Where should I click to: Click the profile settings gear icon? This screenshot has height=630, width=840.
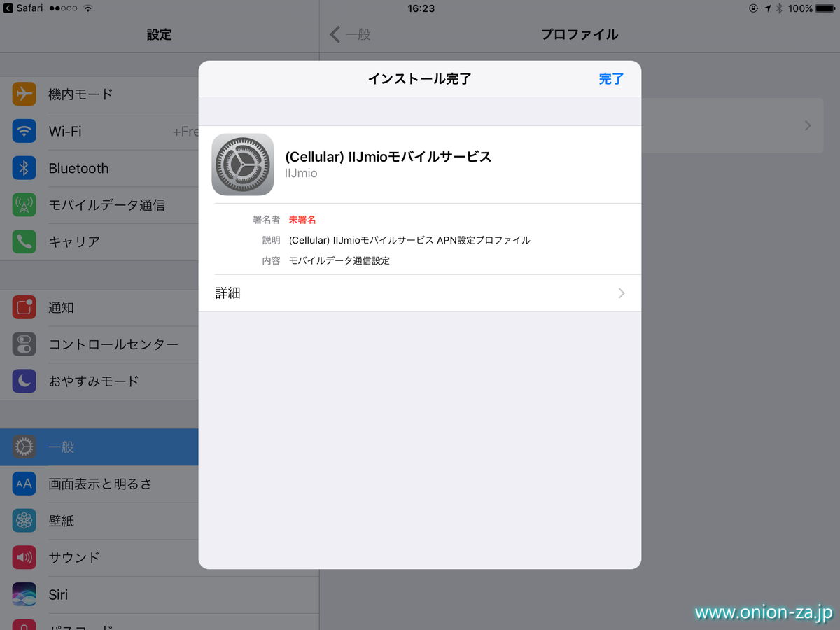243,164
